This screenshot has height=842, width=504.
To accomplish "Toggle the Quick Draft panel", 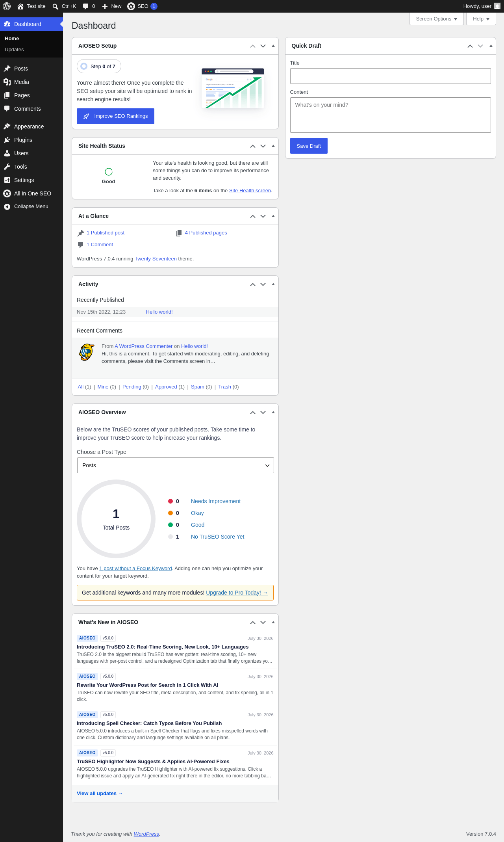I will [491, 46].
